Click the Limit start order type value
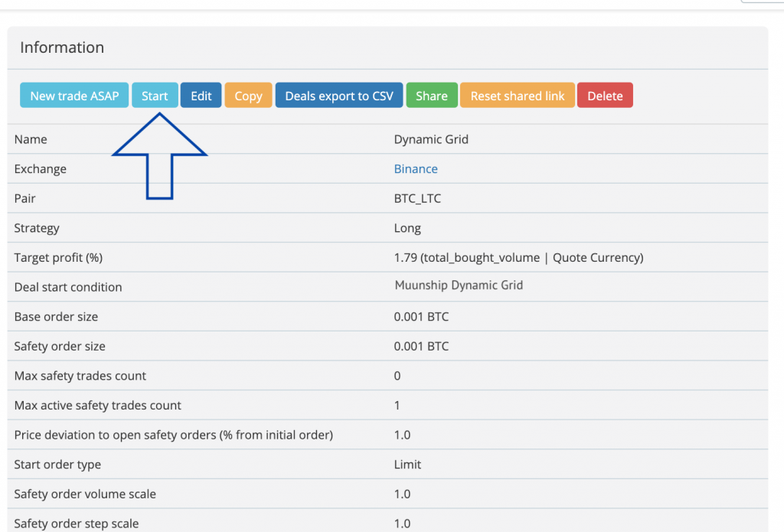The height and width of the screenshot is (532, 784). click(407, 465)
